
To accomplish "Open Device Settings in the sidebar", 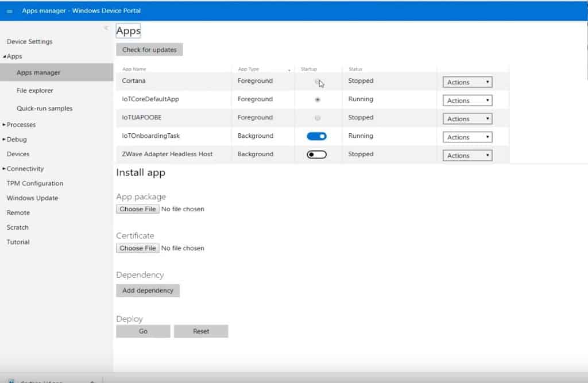I will click(x=29, y=42).
